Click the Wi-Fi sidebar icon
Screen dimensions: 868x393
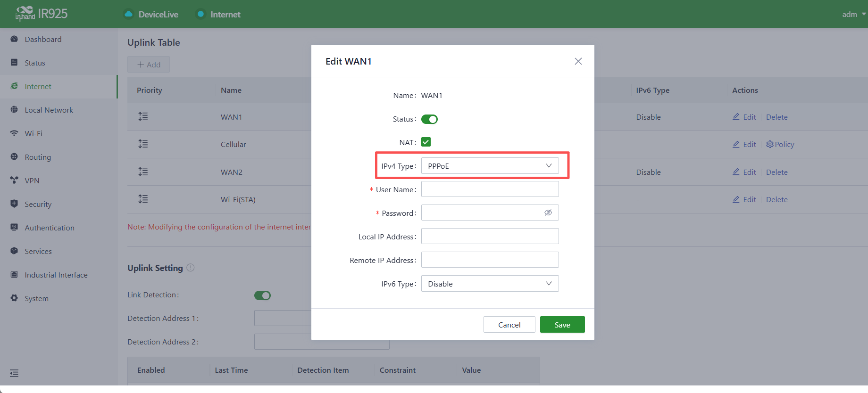coord(14,133)
